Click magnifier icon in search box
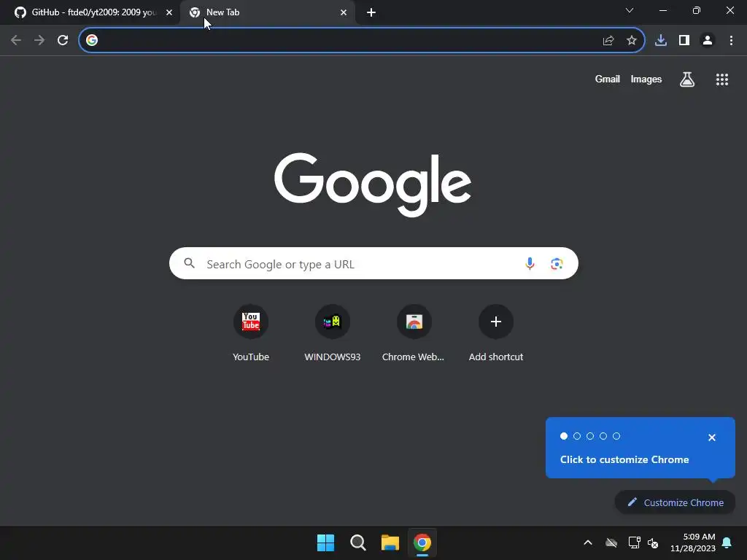The image size is (747, 560). click(189, 262)
